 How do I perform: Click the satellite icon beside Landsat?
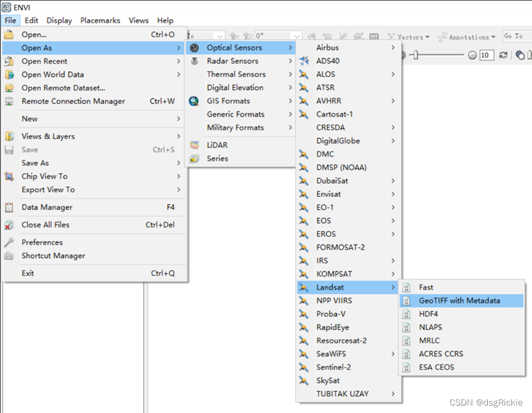tap(304, 287)
